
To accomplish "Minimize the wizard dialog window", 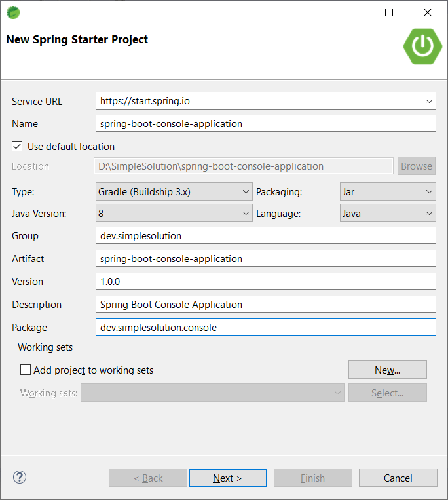I will coord(351,12).
